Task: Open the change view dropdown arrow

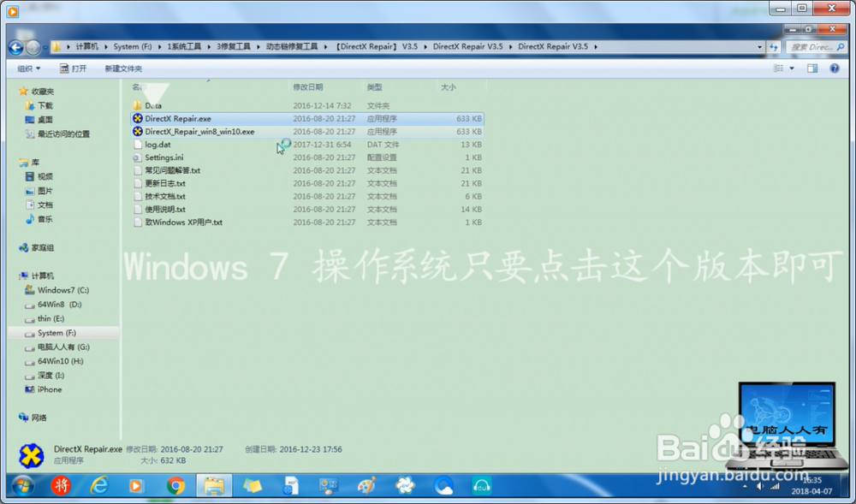Action: coord(792,68)
